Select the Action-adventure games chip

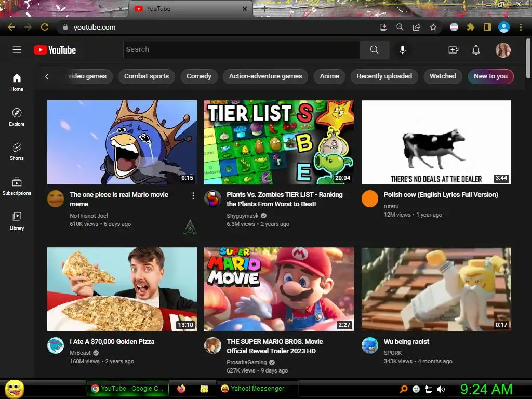click(x=265, y=76)
